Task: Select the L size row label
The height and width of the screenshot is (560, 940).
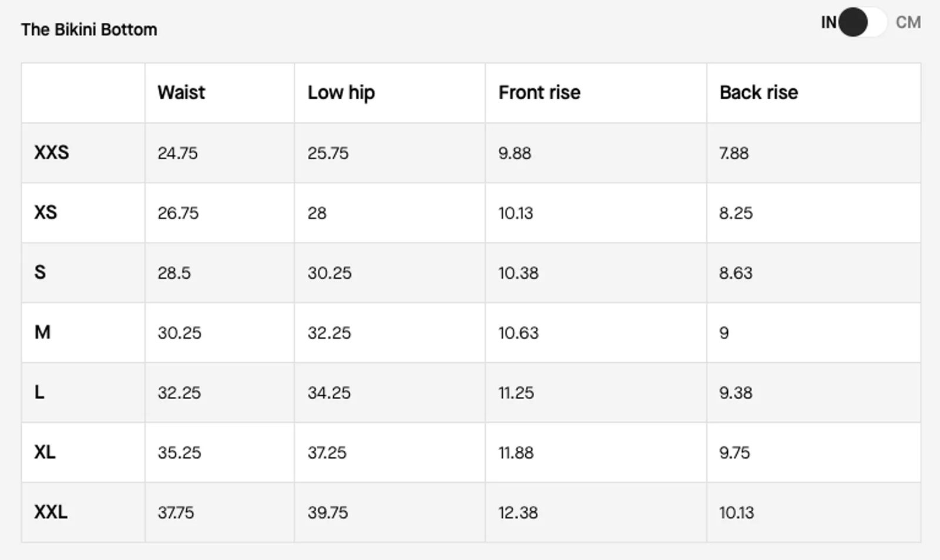Action: coord(39,392)
